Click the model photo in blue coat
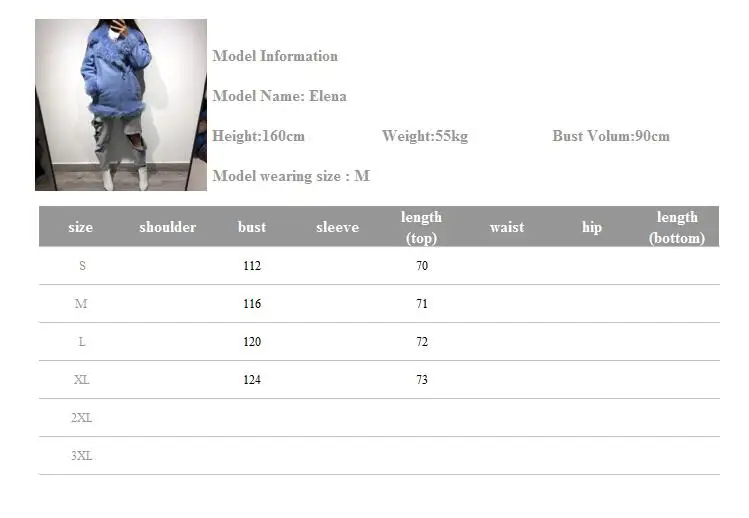Image resolution: width=749 pixels, height=518 pixels. pyautogui.click(x=121, y=105)
